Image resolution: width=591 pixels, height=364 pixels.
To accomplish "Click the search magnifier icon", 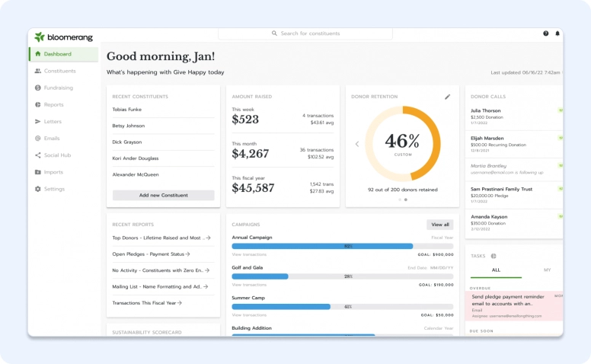I will click(x=274, y=34).
